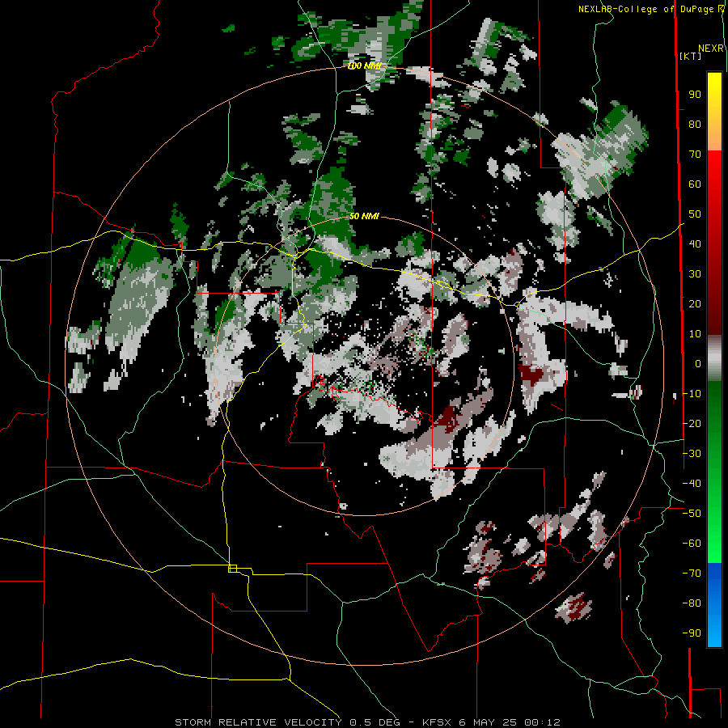Click the positive 90 knot scale label
This screenshot has width=728, height=728.
(695, 95)
